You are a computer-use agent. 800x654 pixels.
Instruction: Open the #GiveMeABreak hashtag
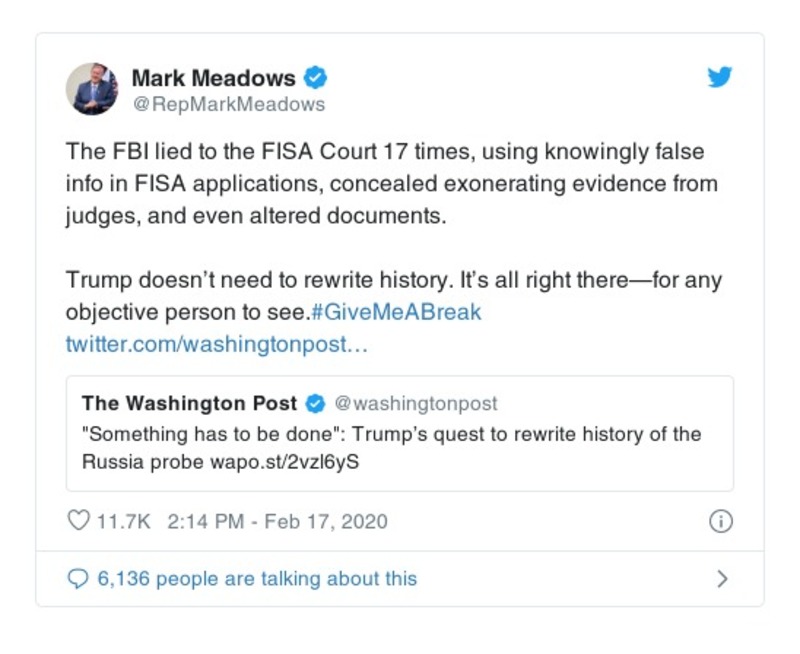tap(396, 312)
